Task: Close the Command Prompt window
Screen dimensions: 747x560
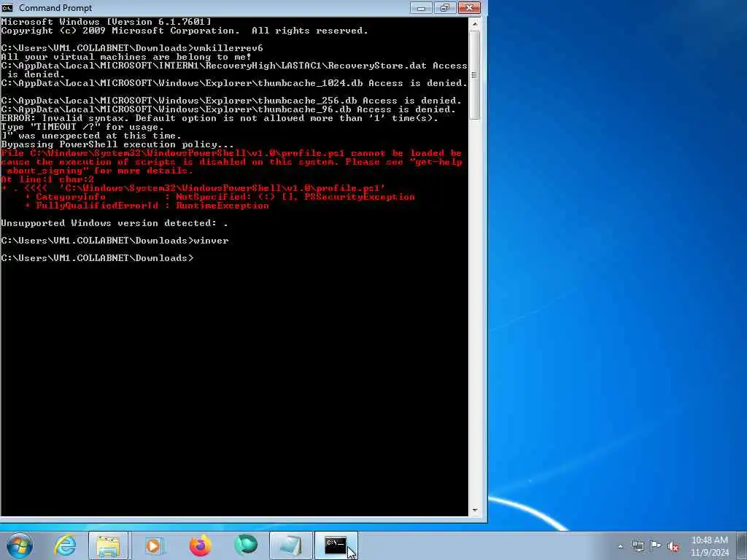Action: coord(469,7)
